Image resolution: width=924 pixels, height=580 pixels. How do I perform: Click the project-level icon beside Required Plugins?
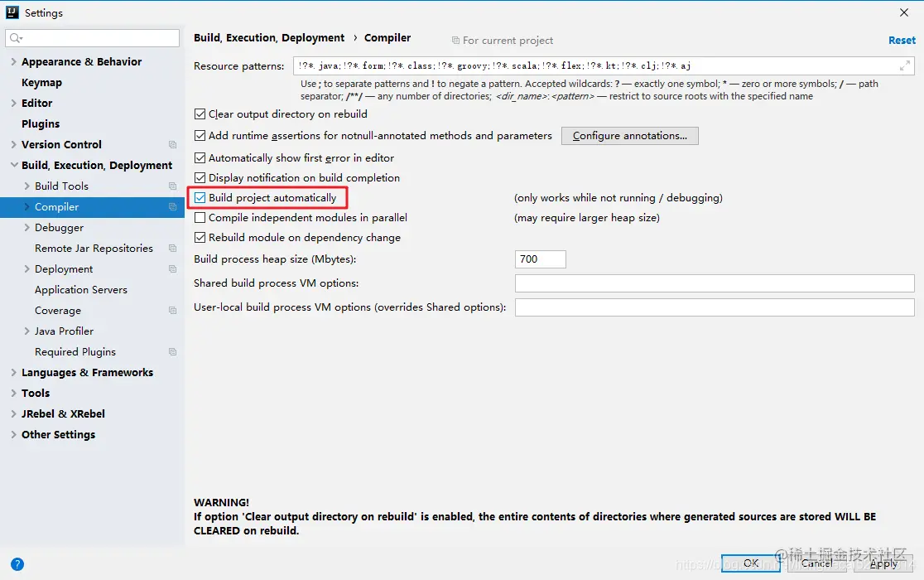(173, 352)
